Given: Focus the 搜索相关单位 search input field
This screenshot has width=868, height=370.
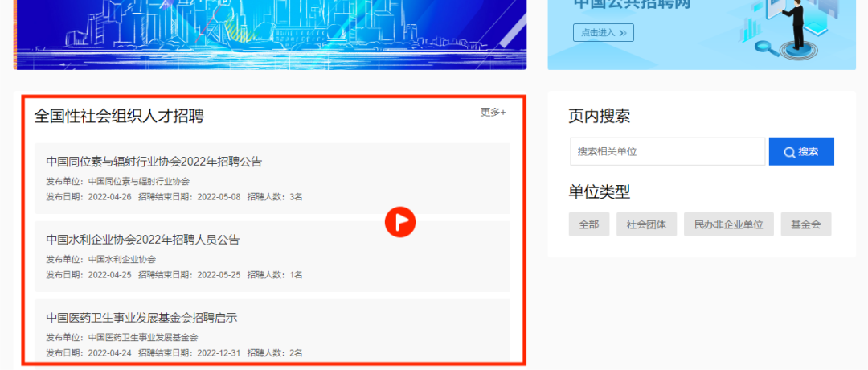Looking at the screenshot, I should click(x=667, y=151).
